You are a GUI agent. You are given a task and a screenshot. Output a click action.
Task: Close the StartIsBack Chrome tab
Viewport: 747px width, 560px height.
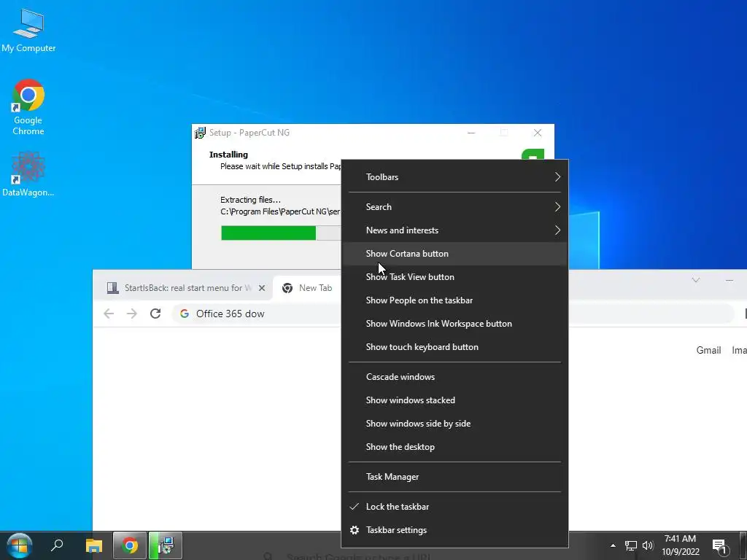[262, 288]
